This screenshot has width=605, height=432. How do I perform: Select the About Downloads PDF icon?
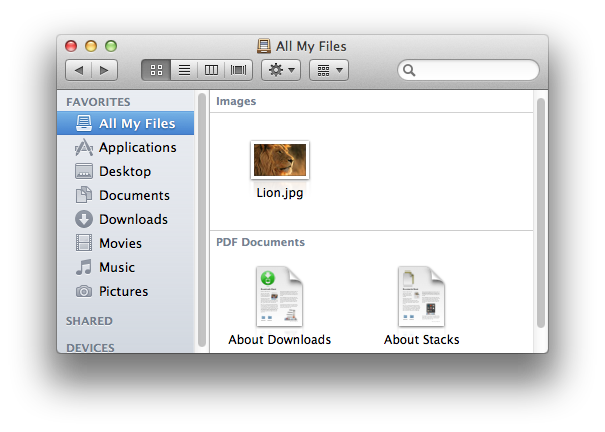(279, 296)
